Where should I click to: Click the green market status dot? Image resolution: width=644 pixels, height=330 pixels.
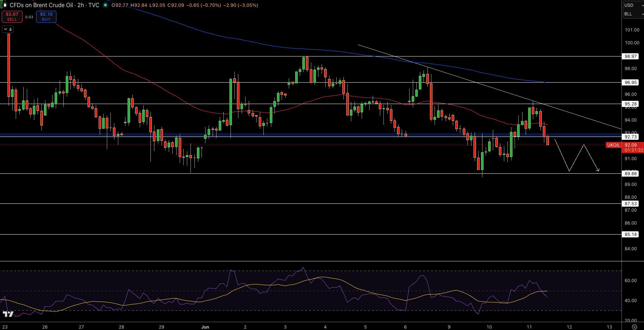click(105, 5)
